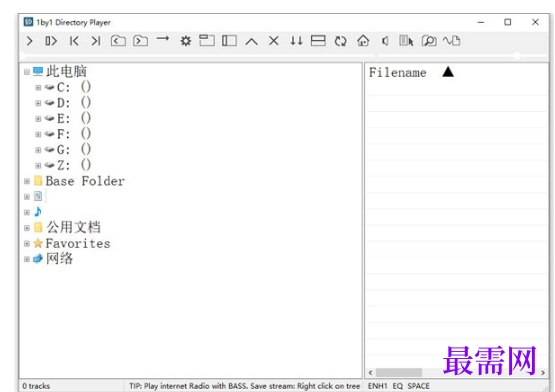Image resolution: width=555 pixels, height=392 pixels.
Task: Select the document icon tree entry
Action: tap(38, 196)
